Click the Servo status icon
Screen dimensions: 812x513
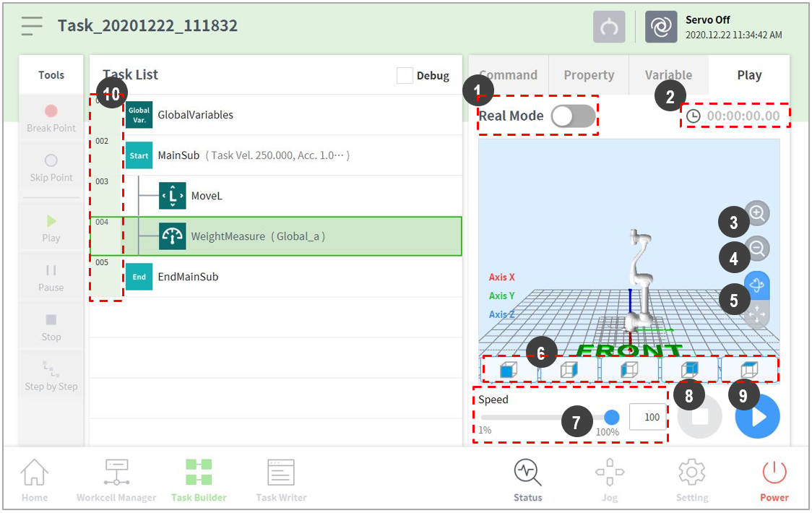[x=660, y=27]
